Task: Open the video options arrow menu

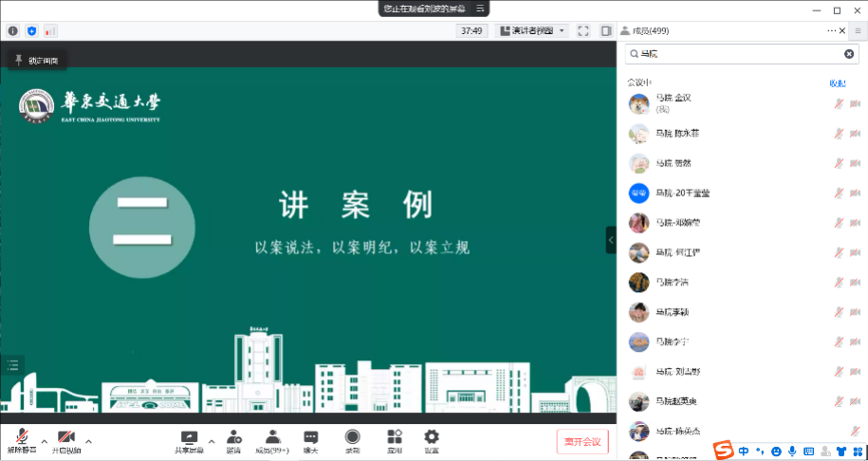Action: coord(89,441)
